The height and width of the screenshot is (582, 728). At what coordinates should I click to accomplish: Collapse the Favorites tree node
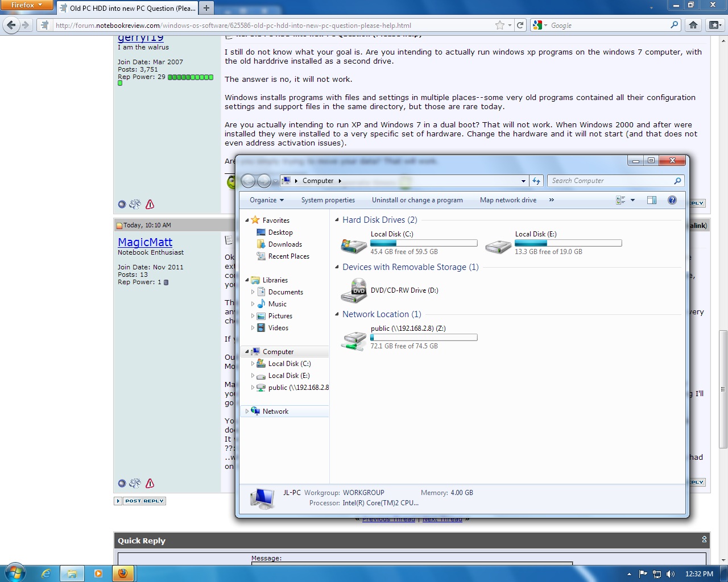pyautogui.click(x=247, y=221)
